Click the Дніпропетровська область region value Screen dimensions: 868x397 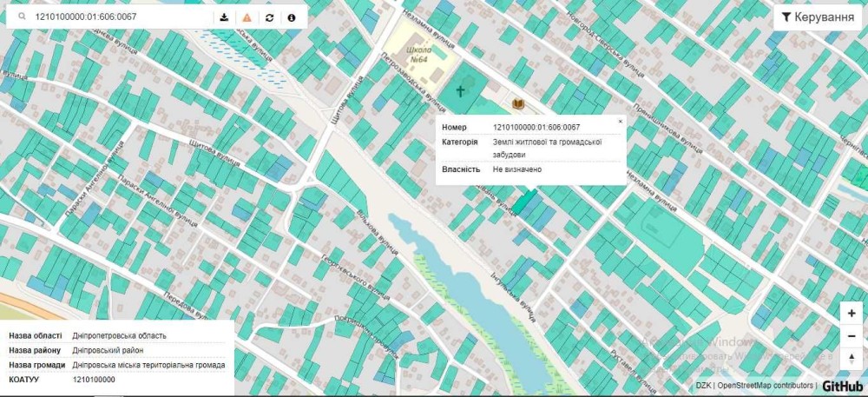120,335
